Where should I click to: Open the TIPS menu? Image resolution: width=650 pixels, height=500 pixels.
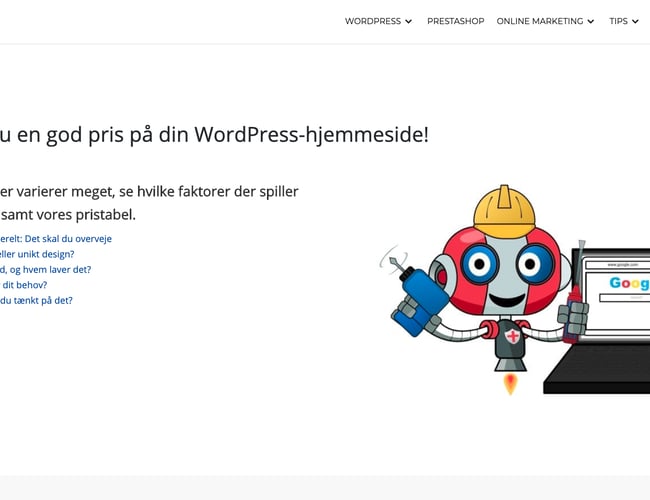(618, 21)
